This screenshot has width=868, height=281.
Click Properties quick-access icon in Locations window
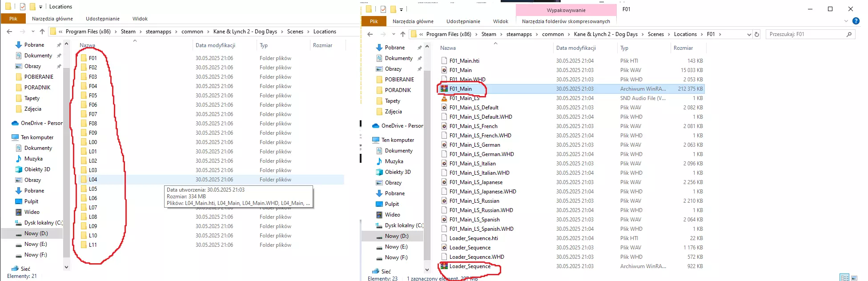[23, 7]
